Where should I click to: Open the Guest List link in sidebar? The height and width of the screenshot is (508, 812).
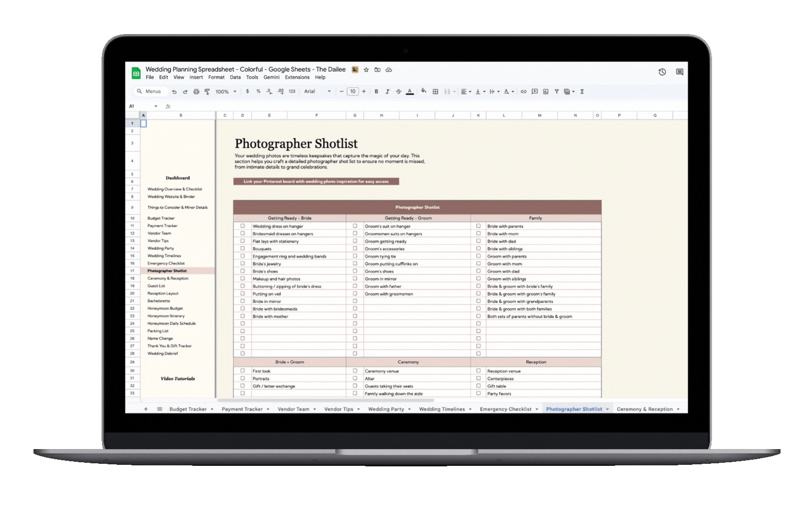(156, 286)
